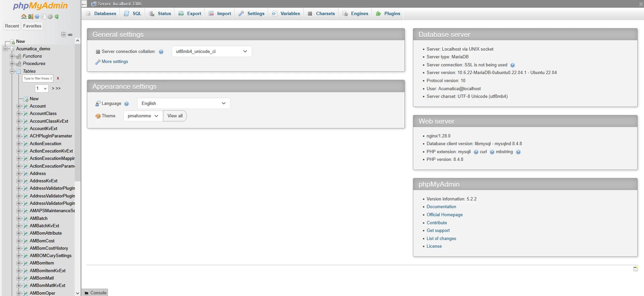
Task: Click the collapse top menu icon at top right
Action: pyautogui.click(x=641, y=4)
